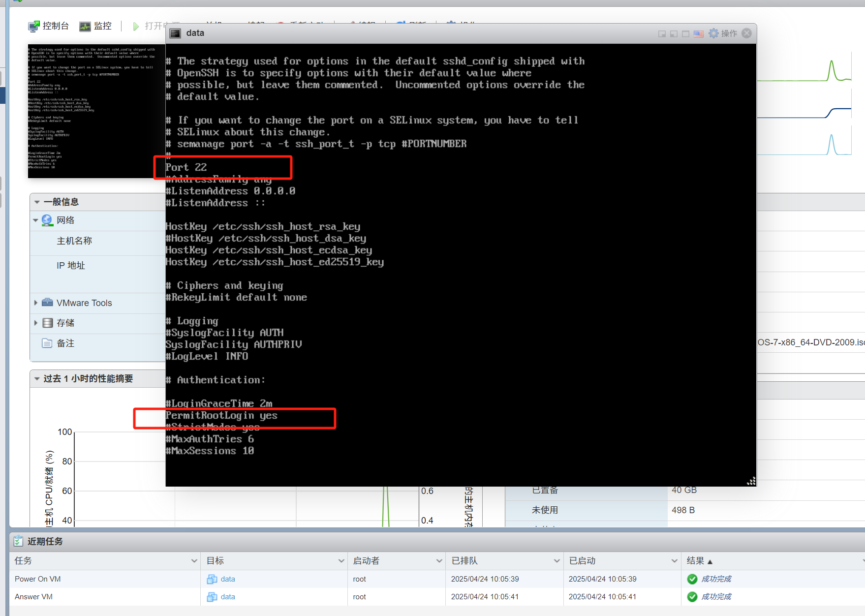Click the 近期任务 recent tasks icon

click(x=18, y=541)
